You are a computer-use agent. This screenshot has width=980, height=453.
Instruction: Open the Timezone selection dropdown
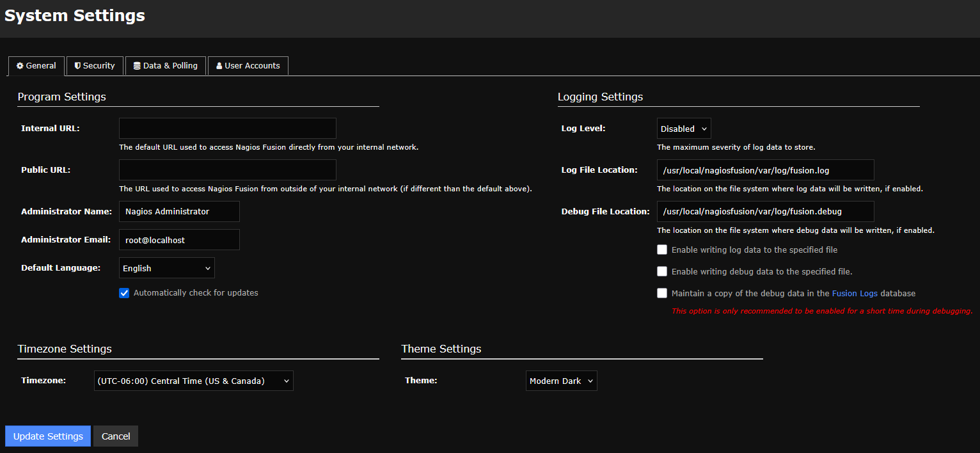click(x=193, y=381)
